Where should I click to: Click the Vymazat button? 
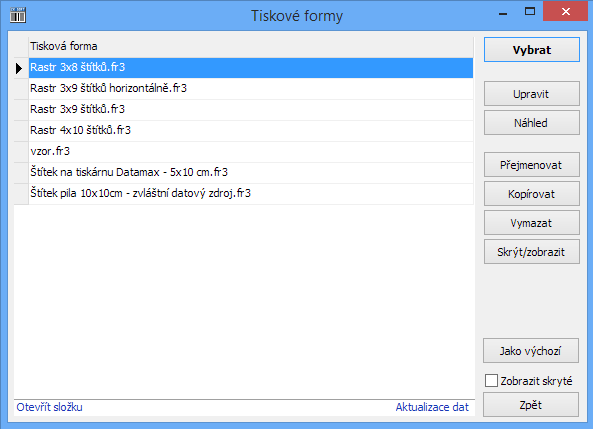click(x=531, y=223)
